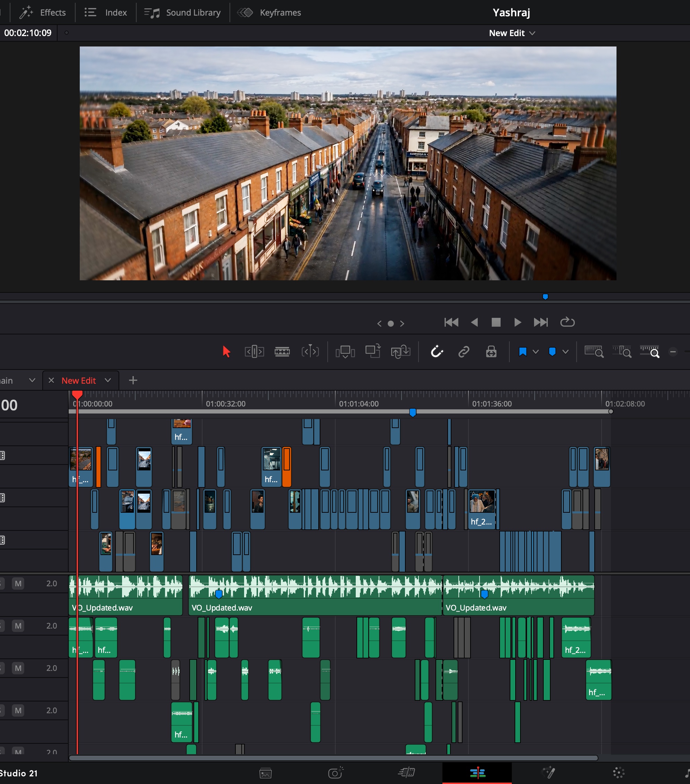
Task: Toggle timeline Snapping
Action: pos(437,351)
